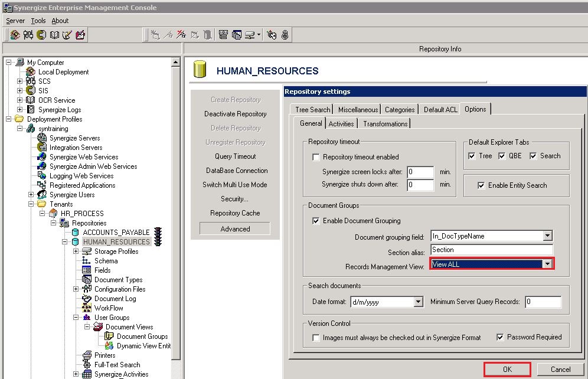This screenshot has width=588, height=379.
Task: Click the SCS slider-shaped icon in the toolbar
Action: pyautogui.click(x=28, y=35)
